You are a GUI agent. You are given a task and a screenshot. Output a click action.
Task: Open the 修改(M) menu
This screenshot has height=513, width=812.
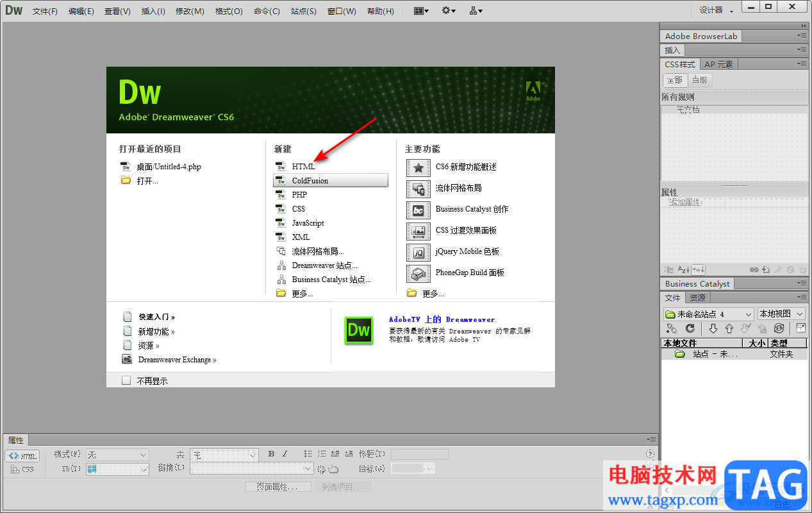coord(190,11)
